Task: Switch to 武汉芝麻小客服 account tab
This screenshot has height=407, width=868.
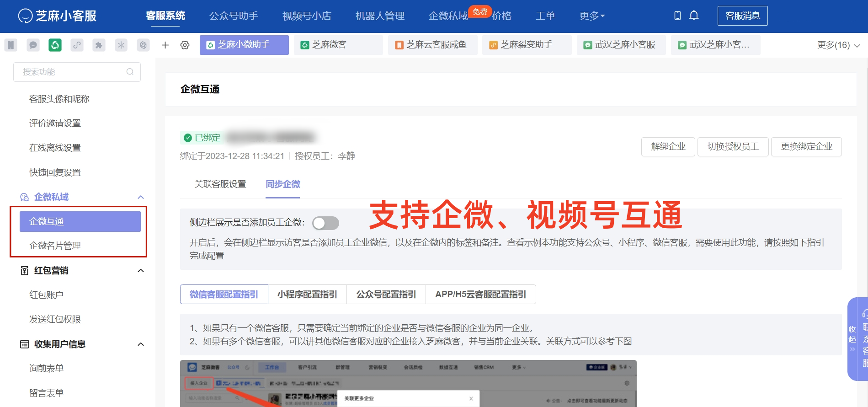Action: tap(621, 45)
